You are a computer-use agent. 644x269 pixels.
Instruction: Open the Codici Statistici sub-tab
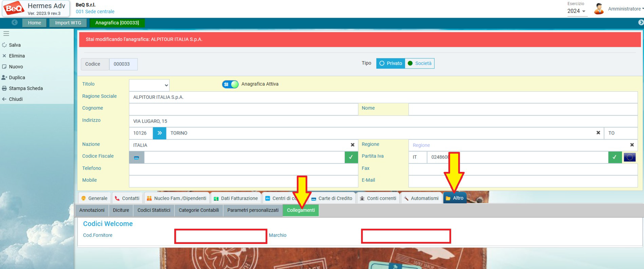coord(154,210)
